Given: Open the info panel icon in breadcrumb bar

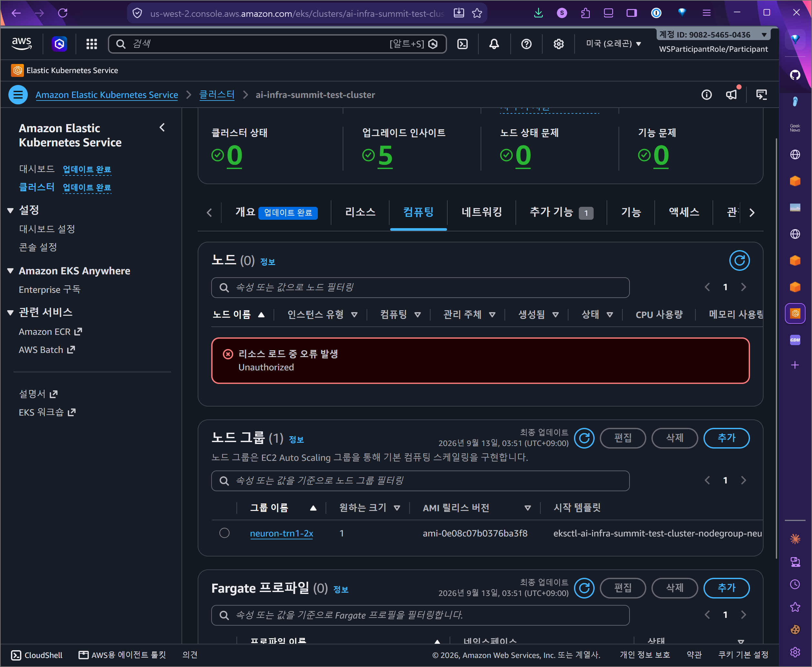Looking at the screenshot, I should [x=706, y=94].
